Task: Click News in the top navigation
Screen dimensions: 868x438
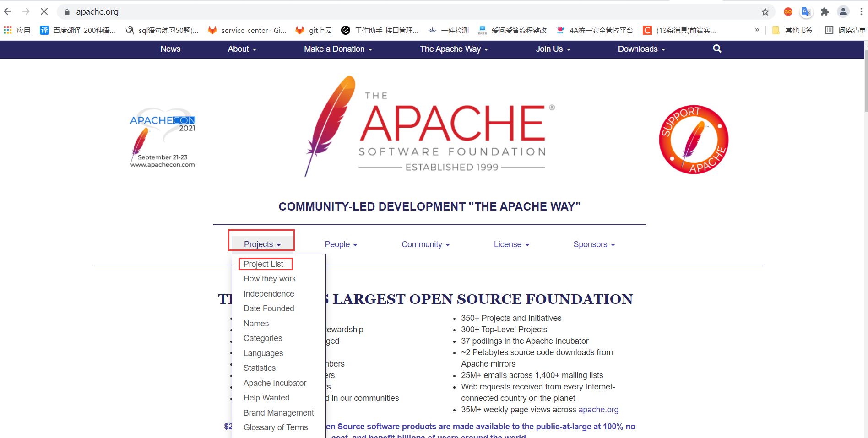Action: coord(170,49)
